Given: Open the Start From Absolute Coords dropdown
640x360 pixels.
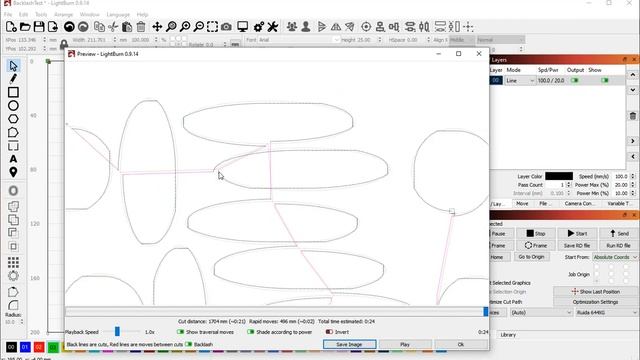Looking at the screenshot, I should click(615, 257).
